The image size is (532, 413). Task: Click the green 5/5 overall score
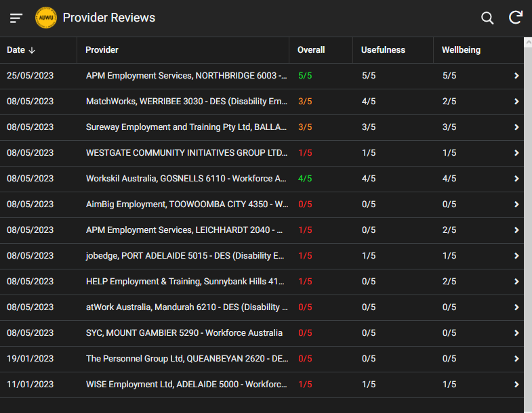pos(305,76)
